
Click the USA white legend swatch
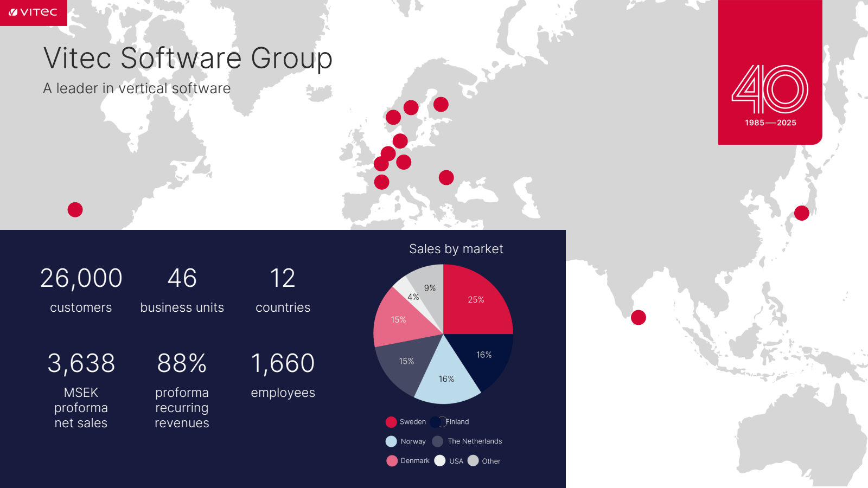pyautogui.click(x=440, y=460)
